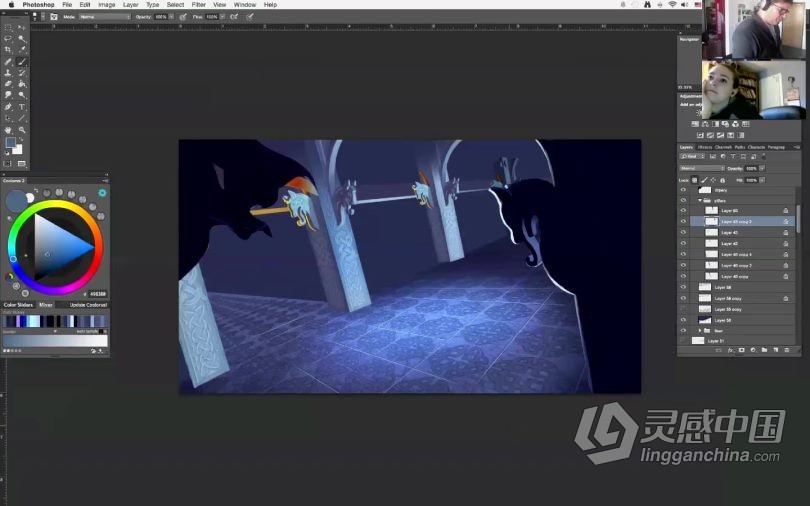This screenshot has width=810, height=506.
Task: Open the Filter menu
Action: pyautogui.click(x=198, y=5)
